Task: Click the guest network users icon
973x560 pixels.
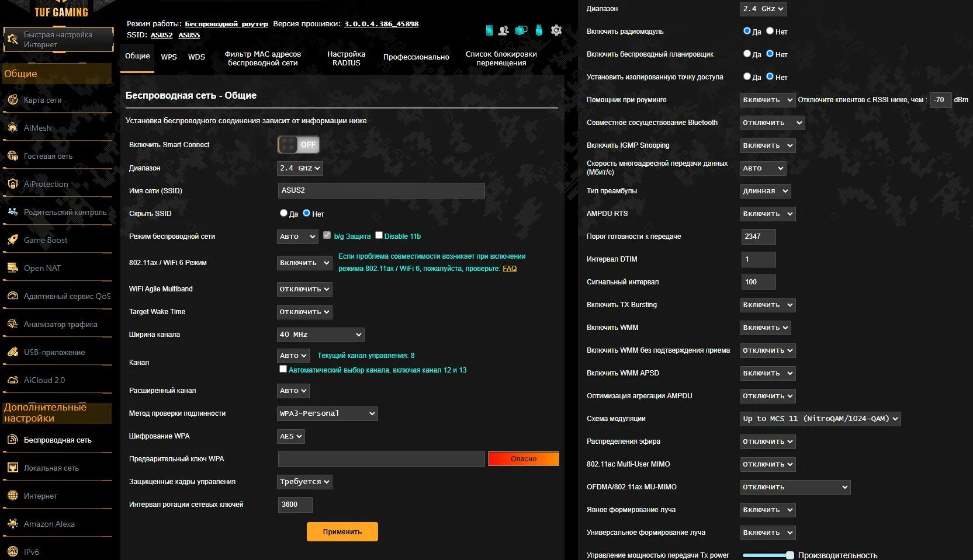Action: 504,30
